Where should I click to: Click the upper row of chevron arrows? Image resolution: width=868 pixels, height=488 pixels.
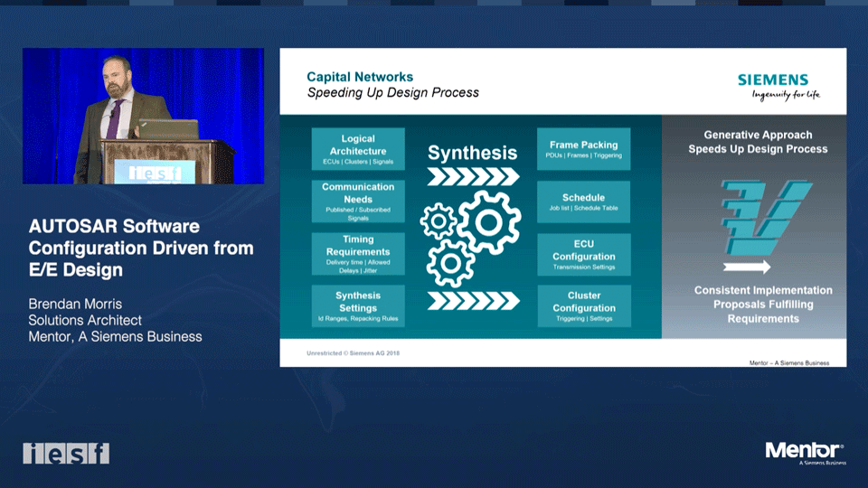(473, 176)
